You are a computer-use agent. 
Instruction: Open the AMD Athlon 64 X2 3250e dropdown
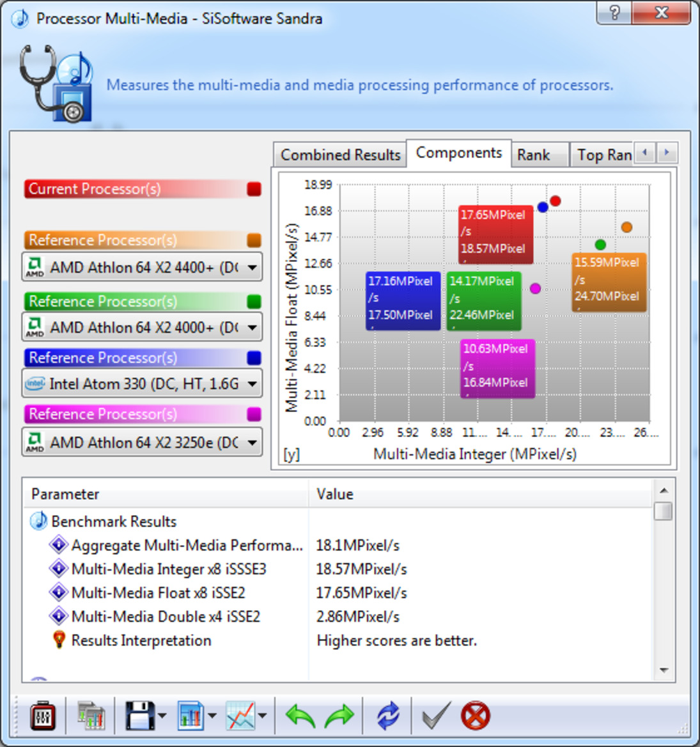[x=142, y=442]
